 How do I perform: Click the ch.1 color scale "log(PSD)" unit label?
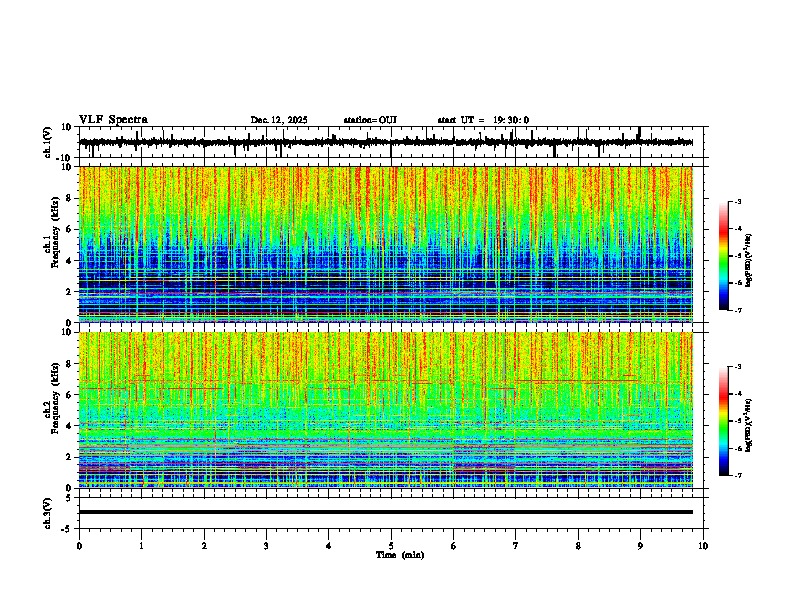tap(749, 261)
